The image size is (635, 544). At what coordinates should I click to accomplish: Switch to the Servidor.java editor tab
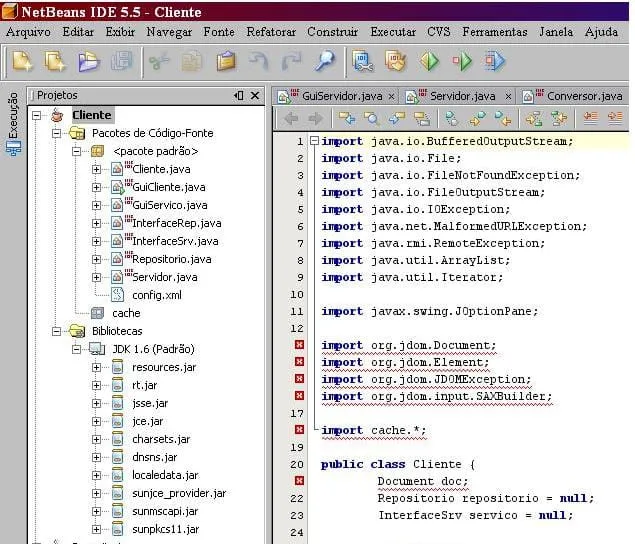pos(462,96)
